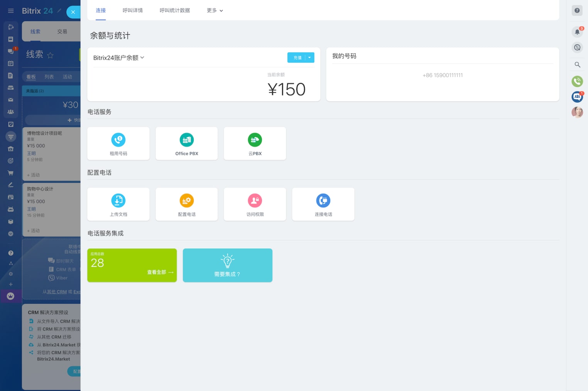Toggle the hamburger menu in Bitrix24 header
The width and height of the screenshot is (588, 391).
(11, 11)
